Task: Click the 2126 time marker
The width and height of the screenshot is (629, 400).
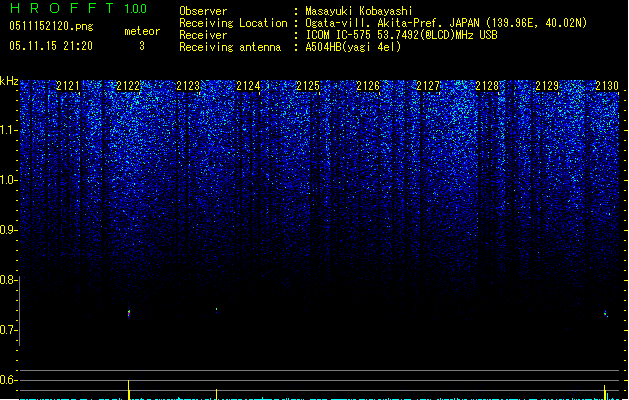Action: pos(368,86)
